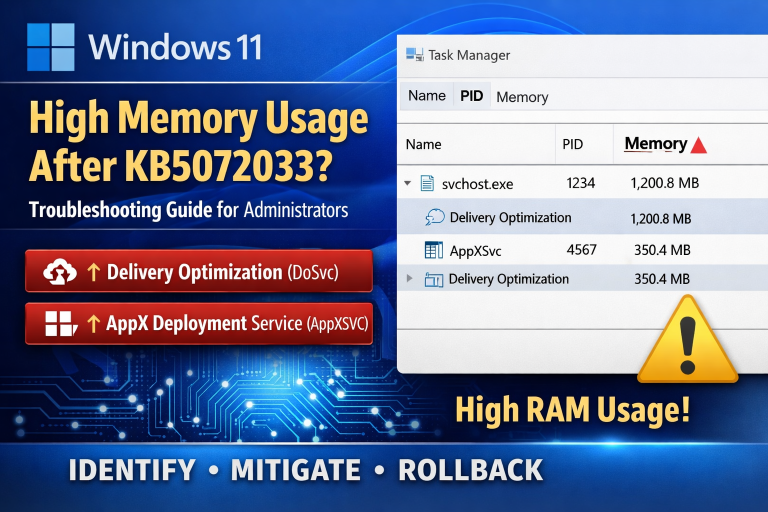Click the Windows 11 logo

click(51, 47)
